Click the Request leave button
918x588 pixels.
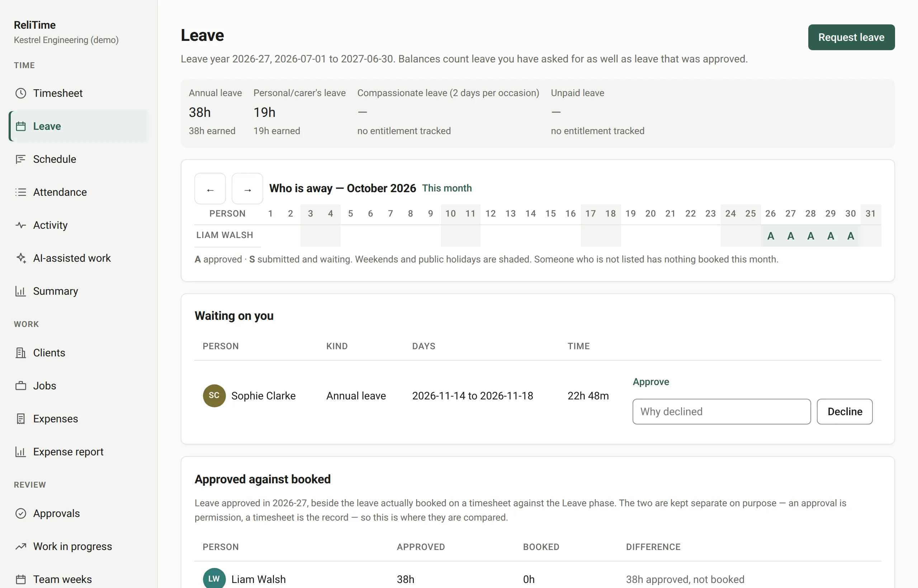[851, 37]
